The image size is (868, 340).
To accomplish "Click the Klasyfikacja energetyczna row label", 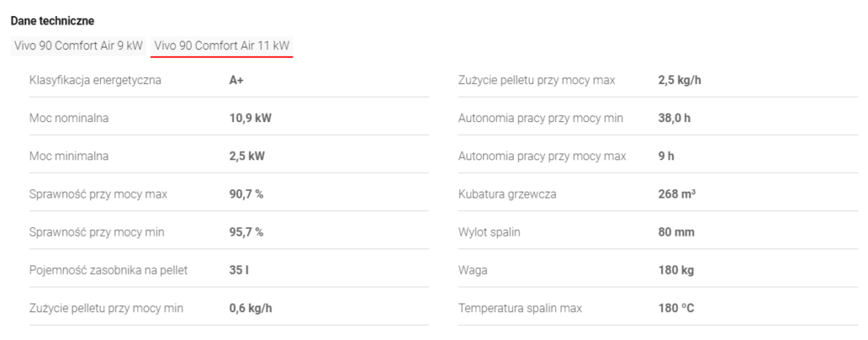I will tap(95, 81).
